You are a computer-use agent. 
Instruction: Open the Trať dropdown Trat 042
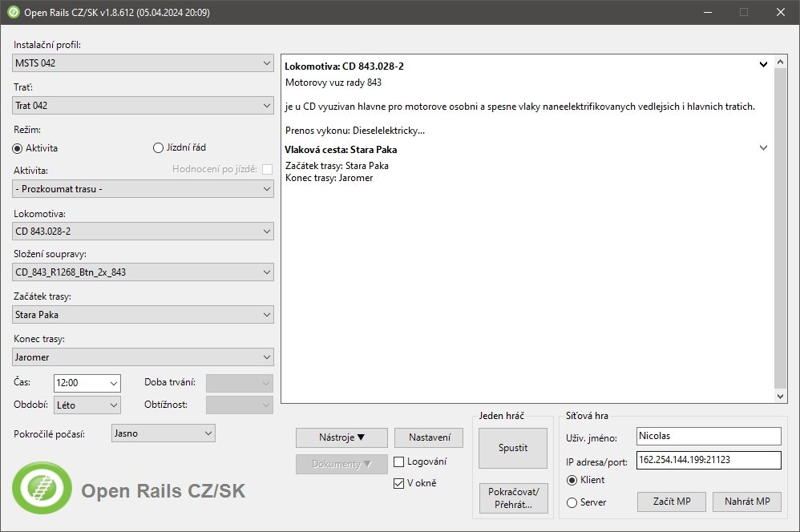pos(143,106)
